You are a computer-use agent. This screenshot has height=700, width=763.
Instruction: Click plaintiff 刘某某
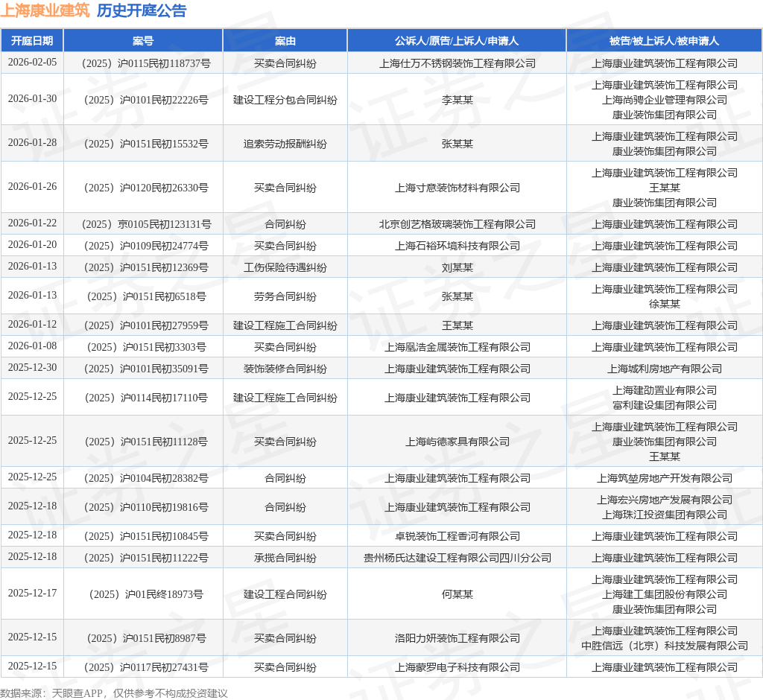tap(457, 267)
